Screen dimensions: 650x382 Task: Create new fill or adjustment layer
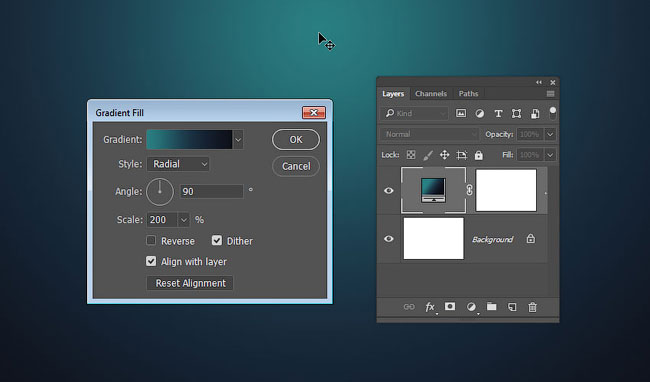[x=471, y=307]
